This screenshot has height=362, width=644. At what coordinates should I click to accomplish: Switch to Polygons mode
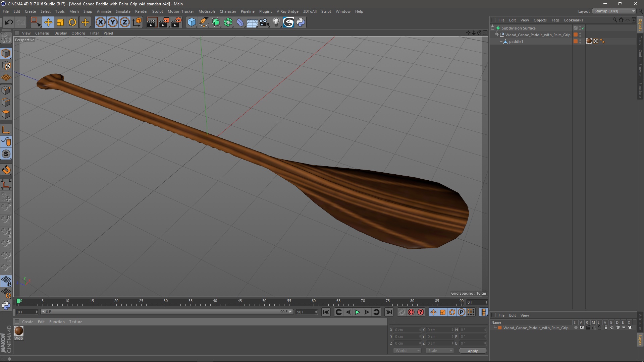pos(6,114)
